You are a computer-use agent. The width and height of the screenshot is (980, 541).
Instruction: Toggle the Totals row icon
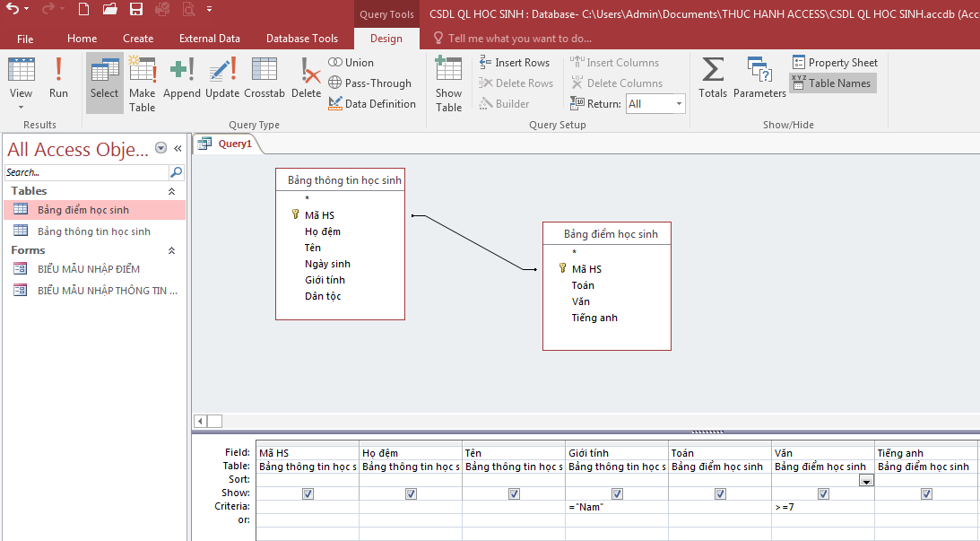(713, 78)
